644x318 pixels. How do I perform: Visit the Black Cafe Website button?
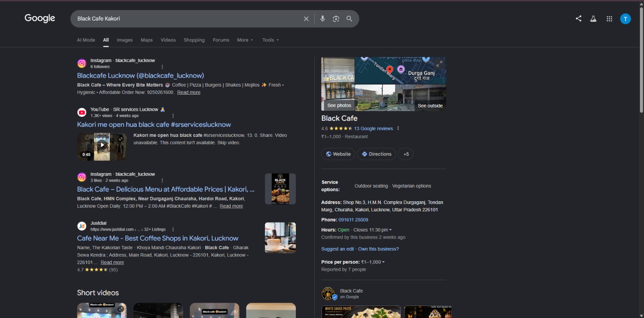coord(338,154)
